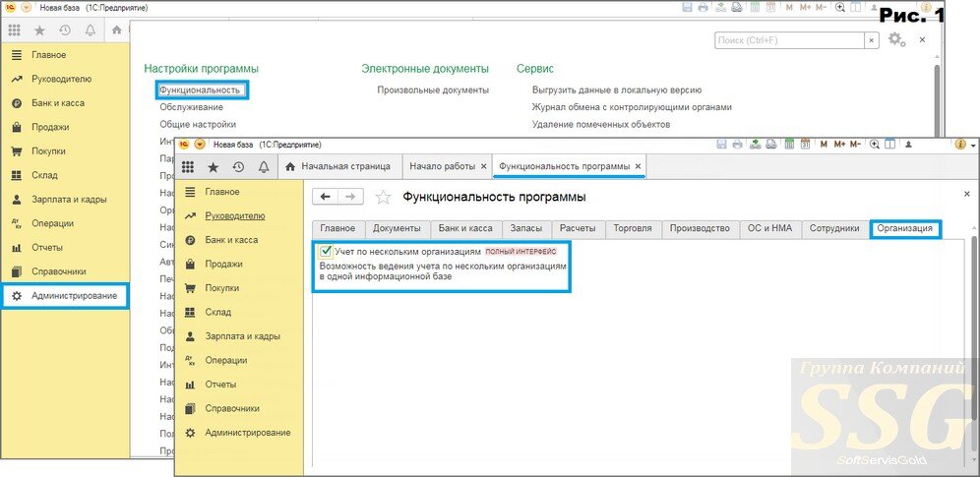This screenshot has height=477, width=980.
Task: Select the Расчеты settings tab
Action: (x=579, y=228)
